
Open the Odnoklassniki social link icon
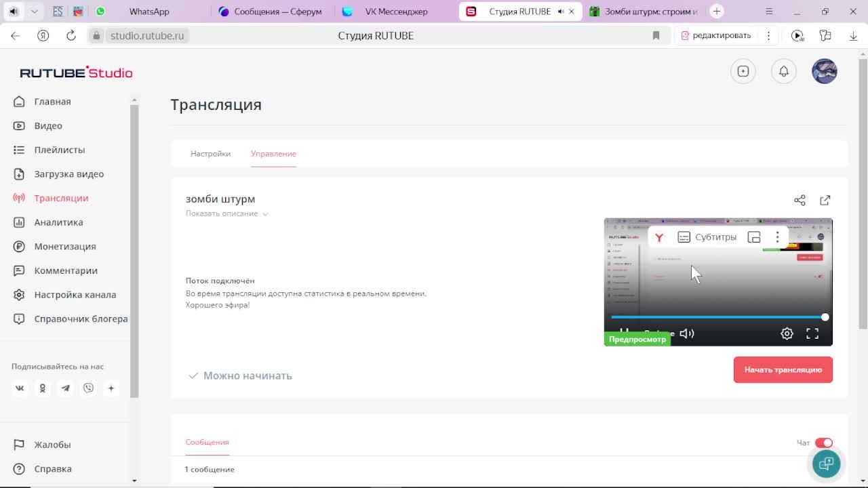point(43,388)
